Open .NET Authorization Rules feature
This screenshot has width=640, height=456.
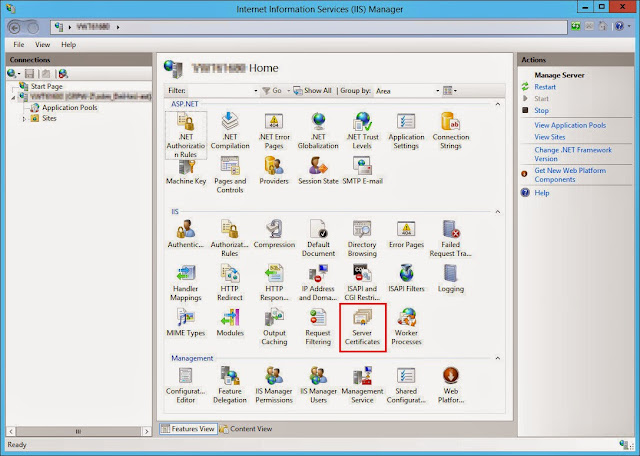click(x=186, y=135)
